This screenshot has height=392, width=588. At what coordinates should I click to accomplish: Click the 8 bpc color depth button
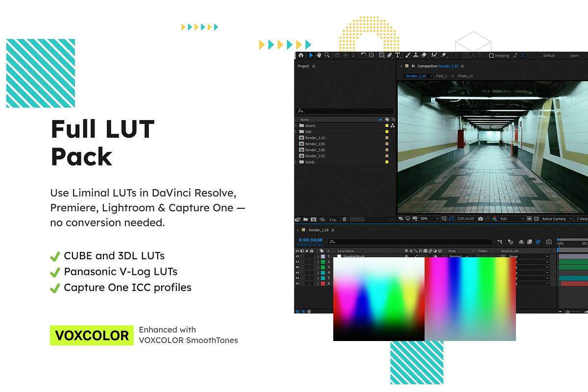point(334,220)
